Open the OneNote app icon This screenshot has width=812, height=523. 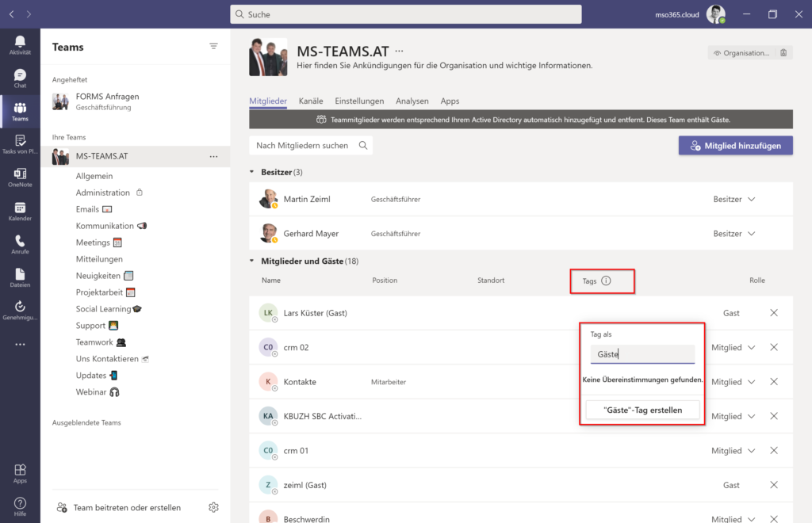20,178
